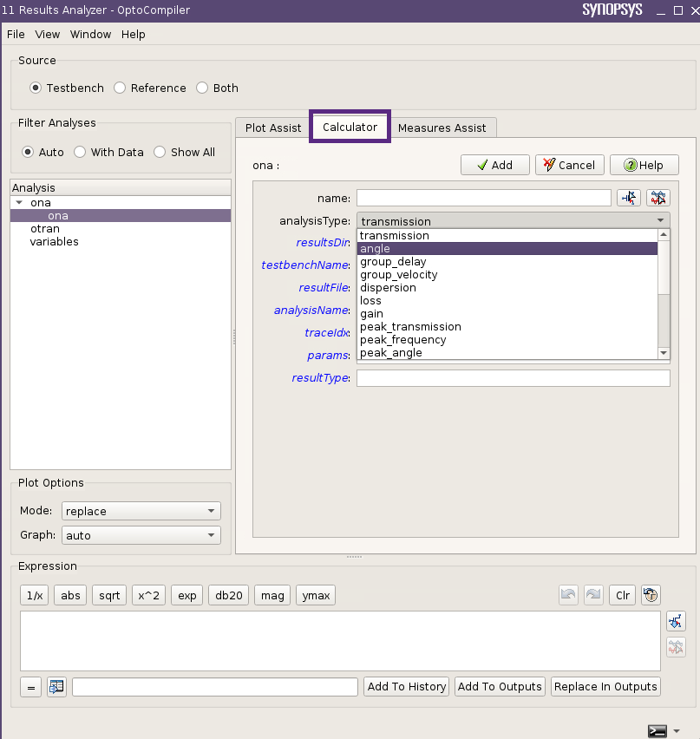Viewport: 700px width, 739px height.
Task: Click the grayed waveform selection icon
Action: click(x=676, y=647)
